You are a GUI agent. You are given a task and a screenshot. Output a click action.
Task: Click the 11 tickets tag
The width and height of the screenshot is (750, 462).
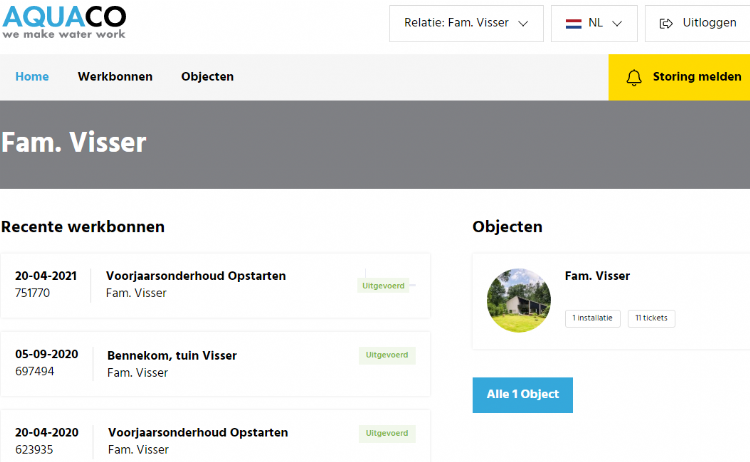652,319
